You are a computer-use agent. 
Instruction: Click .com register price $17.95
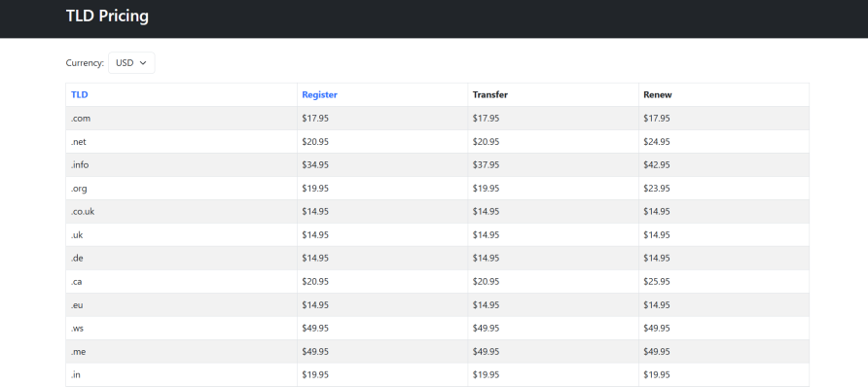tap(315, 119)
